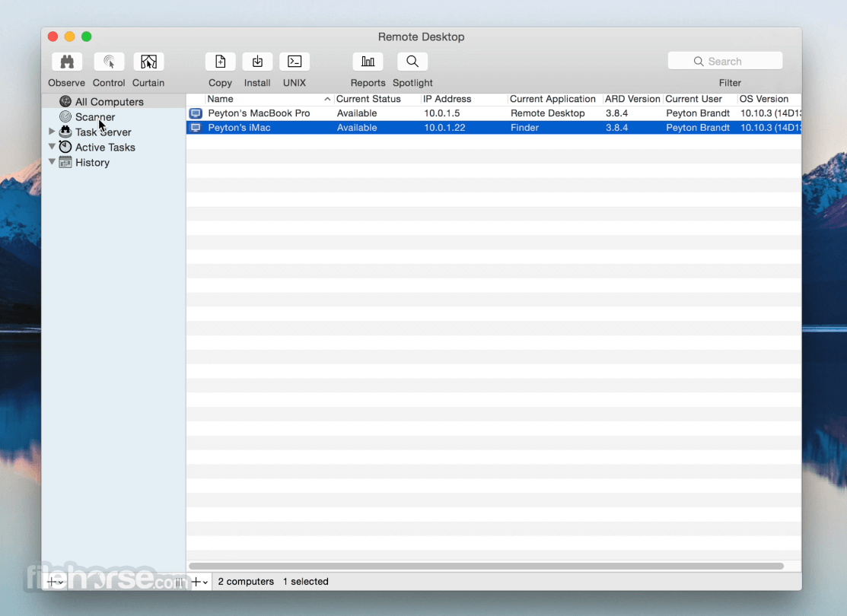The image size is (847, 616).
Task: Click IP address 10.0.1.5
Action: [442, 113]
